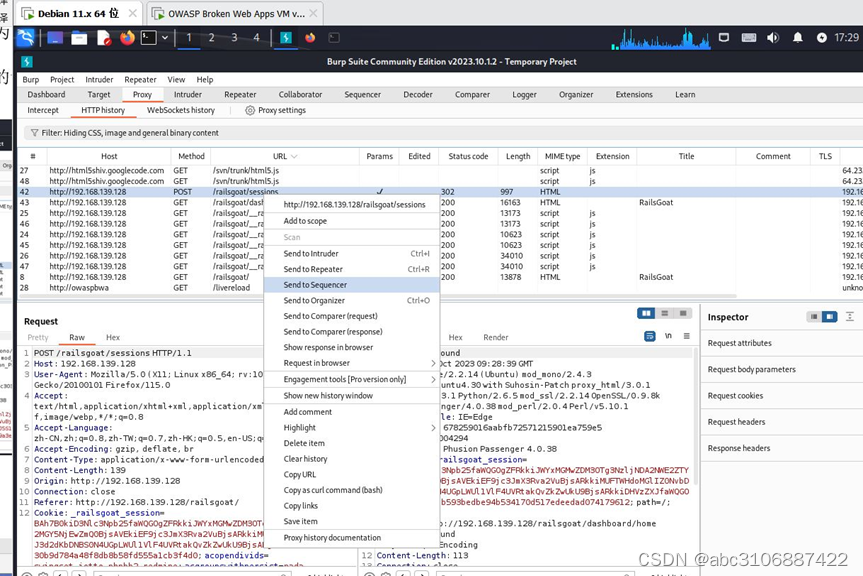The height and width of the screenshot is (576, 863).
Task: Click the Burp Suite taskbar window icon
Action: point(286,37)
